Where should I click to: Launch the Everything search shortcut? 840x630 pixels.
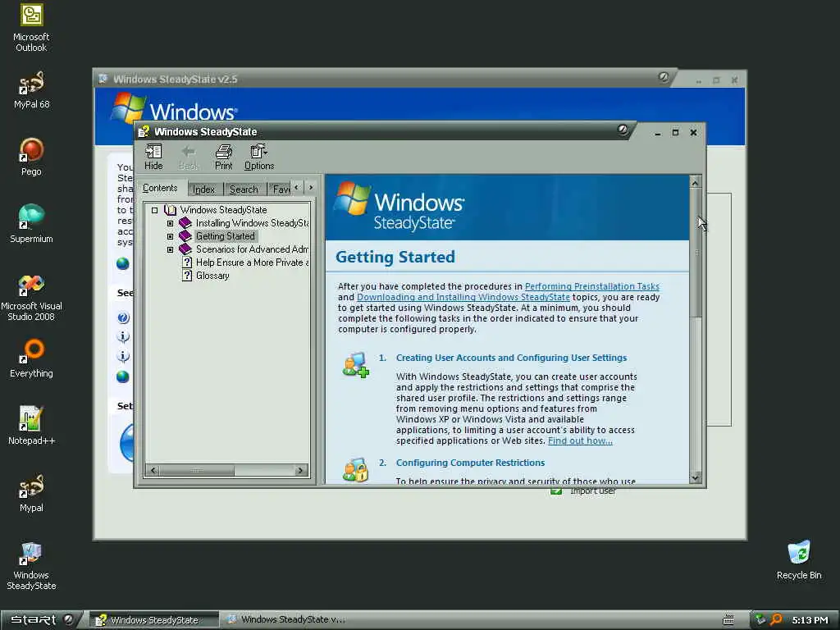pos(31,358)
